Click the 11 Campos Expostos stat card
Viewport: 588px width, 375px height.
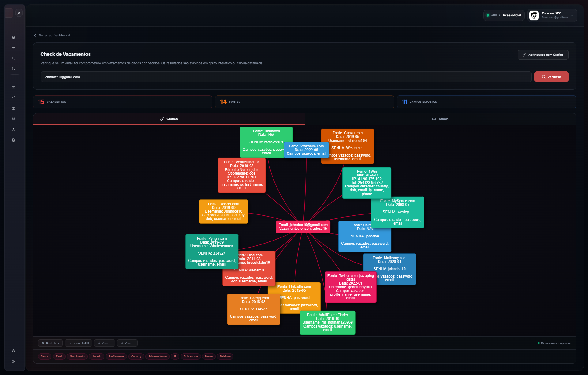pyautogui.click(x=486, y=102)
